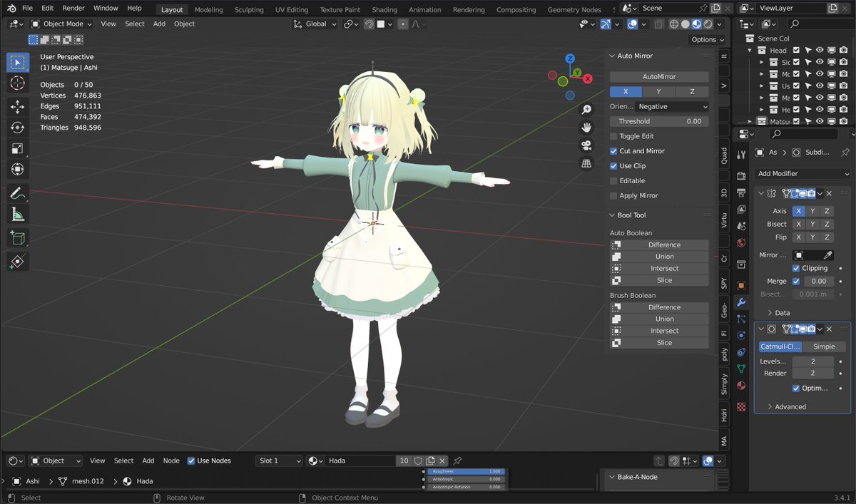Open the Object properties orange square tab

coord(741,285)
